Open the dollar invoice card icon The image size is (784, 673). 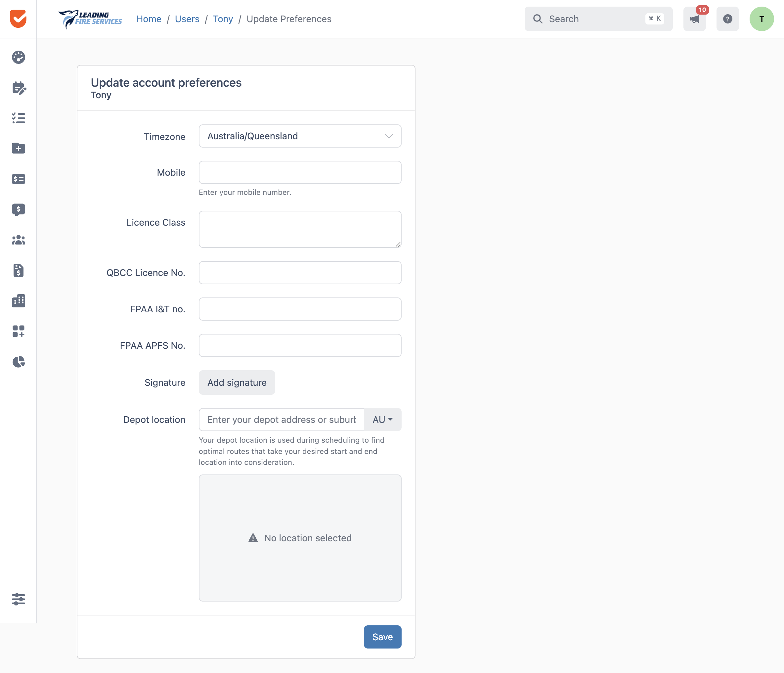18,179
